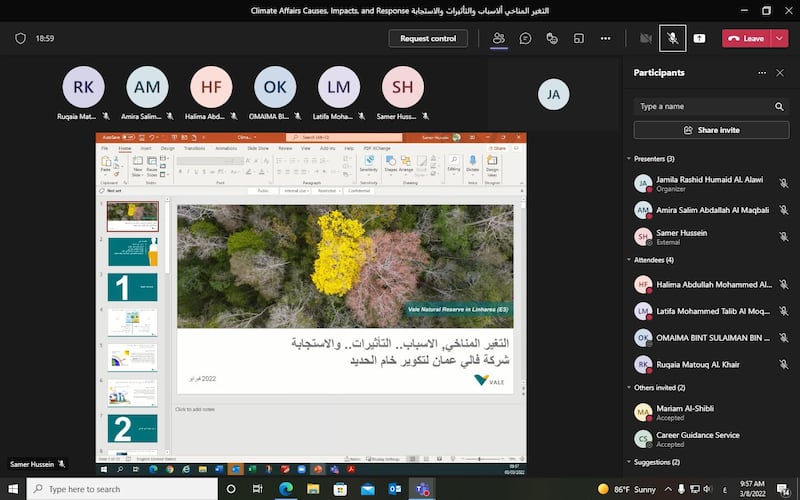
Task: Open Microsoft Teams from the Windows taskbar
Action: pos(422,489)
